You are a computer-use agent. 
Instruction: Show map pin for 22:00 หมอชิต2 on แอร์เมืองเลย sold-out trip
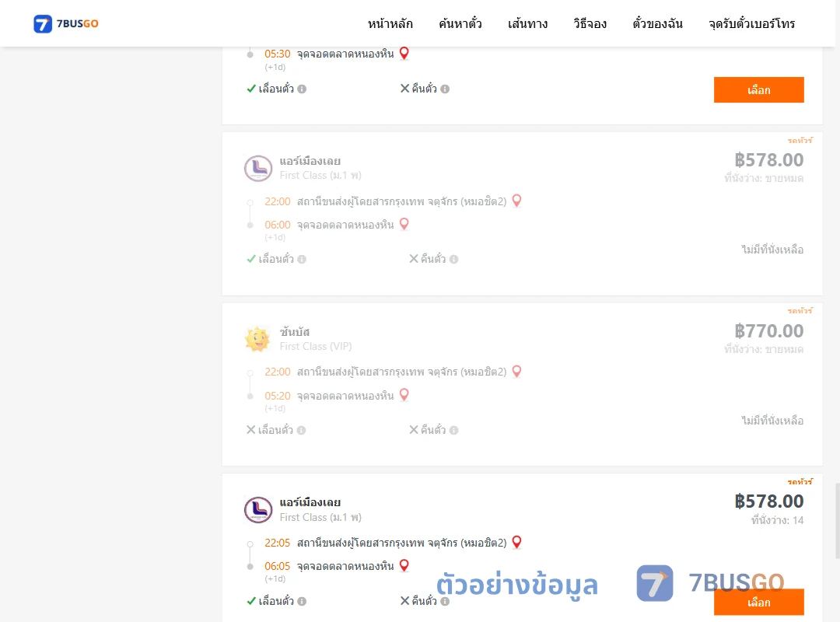517,201
